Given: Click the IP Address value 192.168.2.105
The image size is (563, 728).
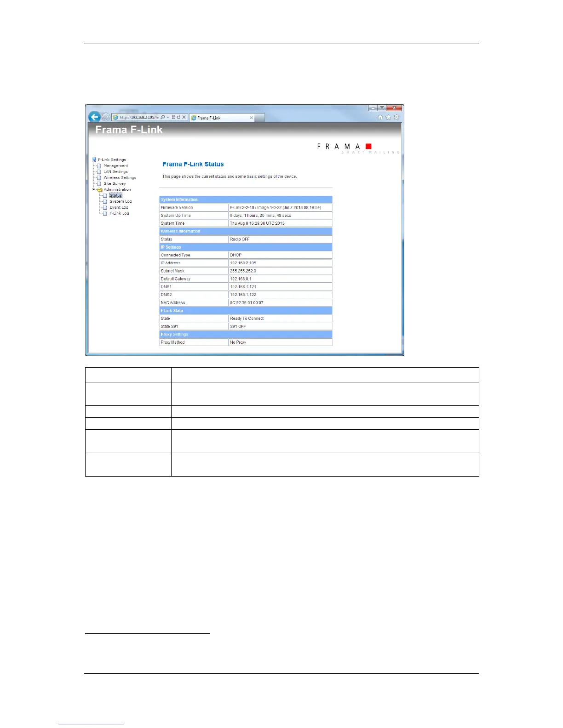Looking at the screenshot, I should [x=281, y=263].
